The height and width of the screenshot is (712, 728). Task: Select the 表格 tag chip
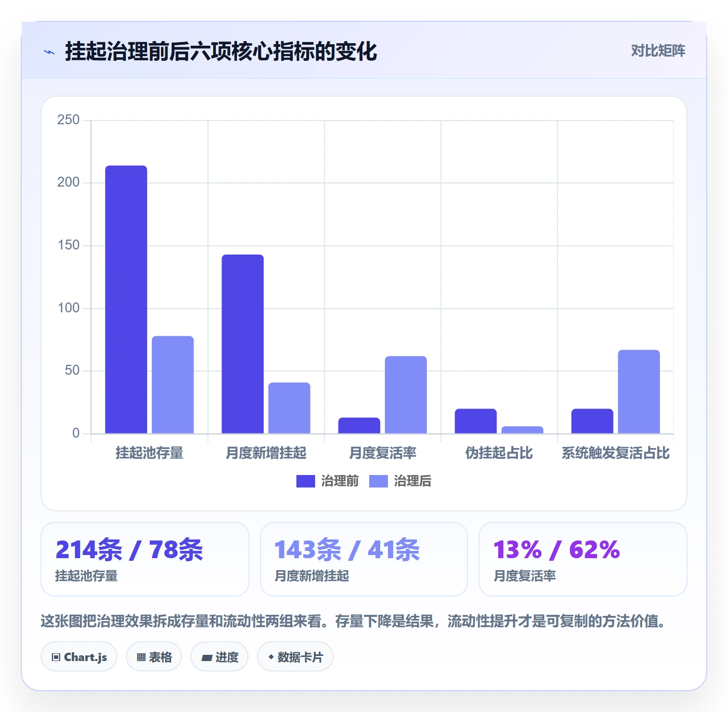(x=154, y=657)
